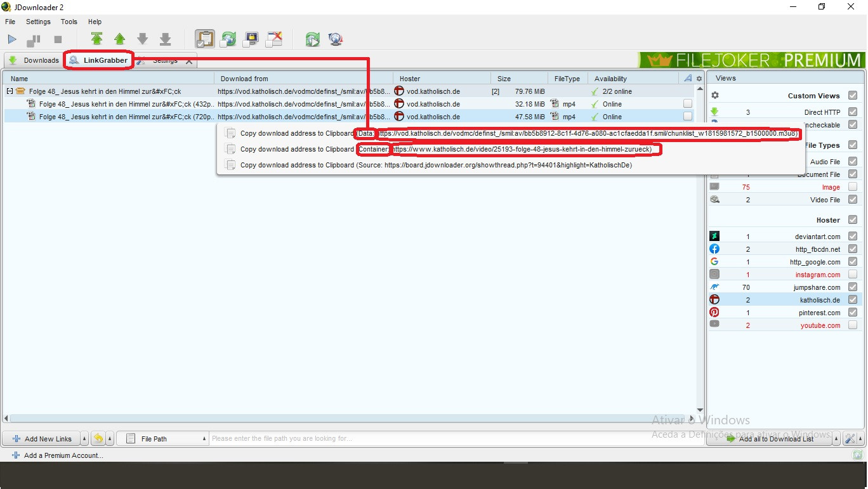Click the mp4 filetype icon in 720p row
Image resolution: width=868 pixels, height=489 pixels.
(555, 117)
